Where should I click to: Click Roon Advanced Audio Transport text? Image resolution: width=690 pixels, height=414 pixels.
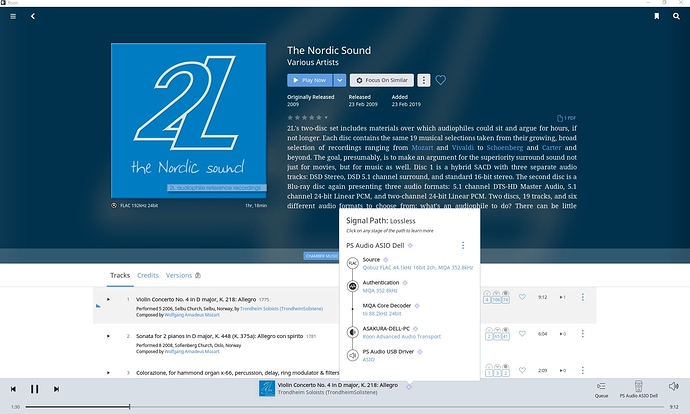pyautogui.click(x=401, y=337)
